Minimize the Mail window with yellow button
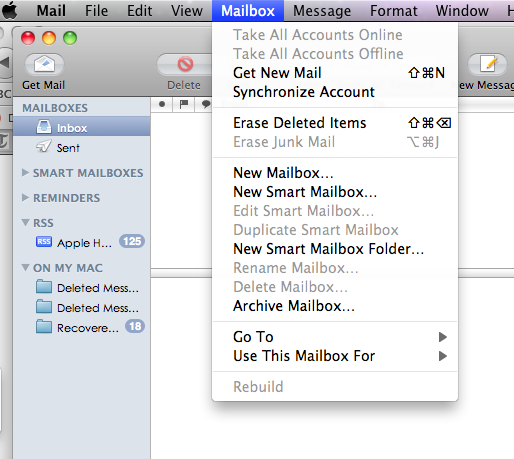Screen dimensions: 514x459 click(x=49, y=38)
